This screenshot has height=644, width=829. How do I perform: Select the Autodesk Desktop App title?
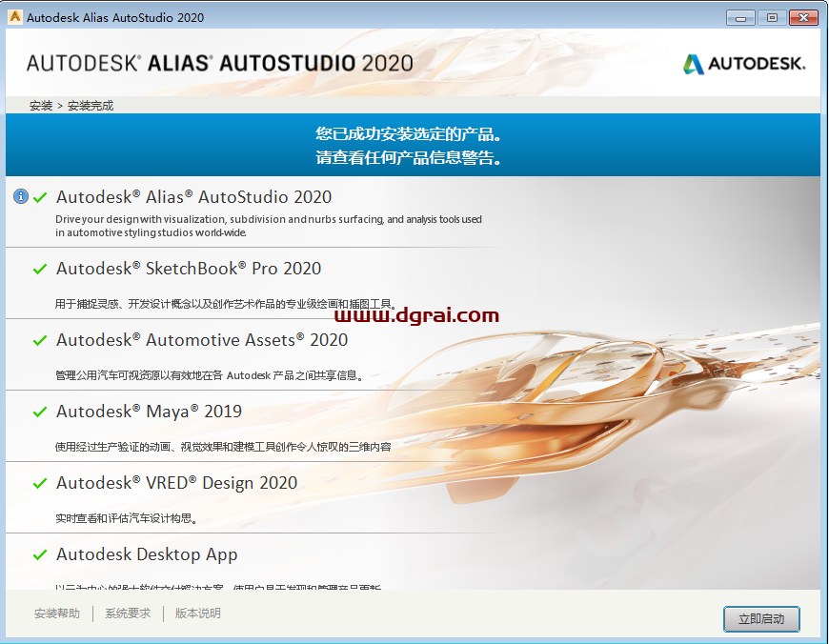[147, 554]
